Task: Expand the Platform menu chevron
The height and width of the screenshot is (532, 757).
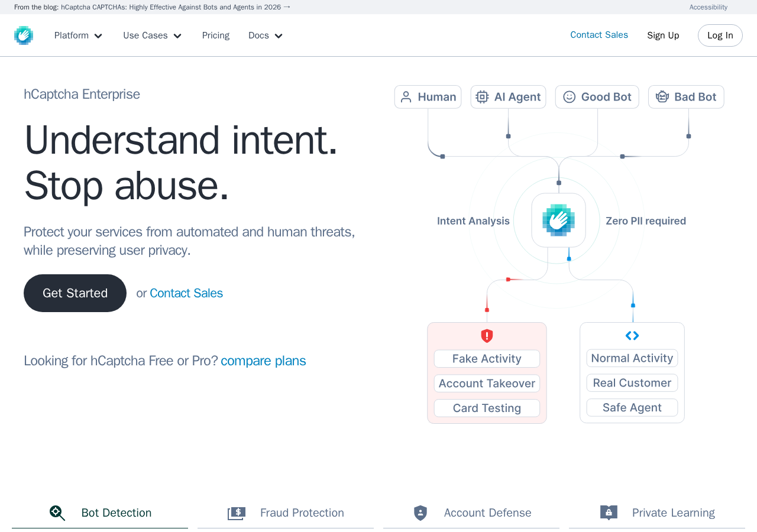Action: (98, 36)
